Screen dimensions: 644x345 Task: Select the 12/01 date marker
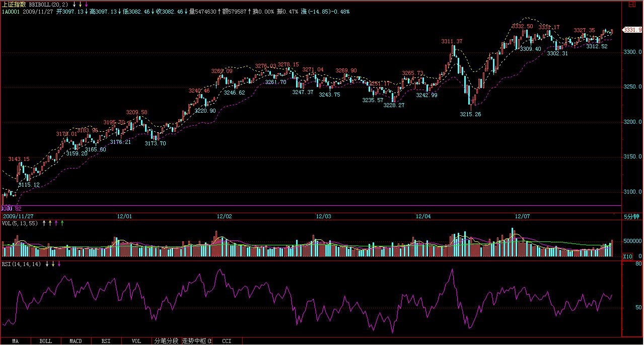pos(124,217)
